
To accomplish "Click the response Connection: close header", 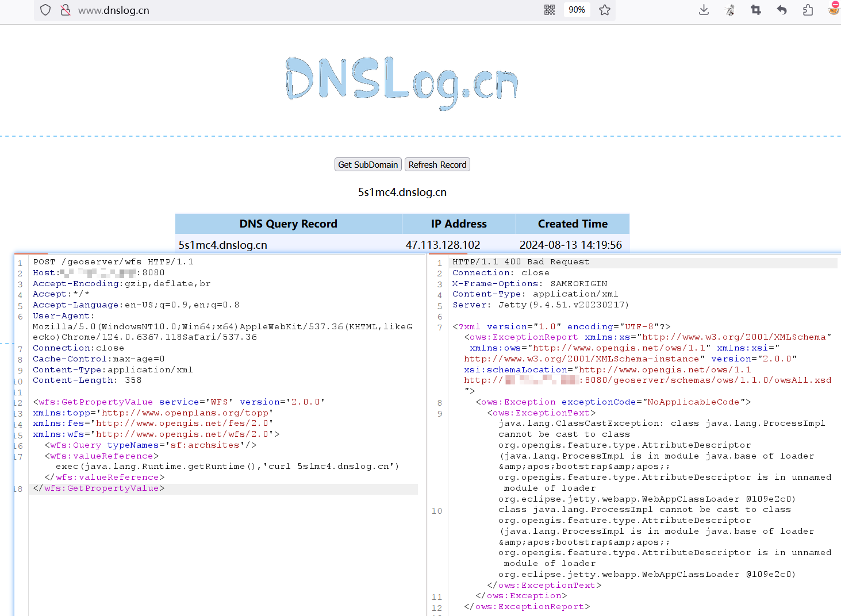I will 501,273.
